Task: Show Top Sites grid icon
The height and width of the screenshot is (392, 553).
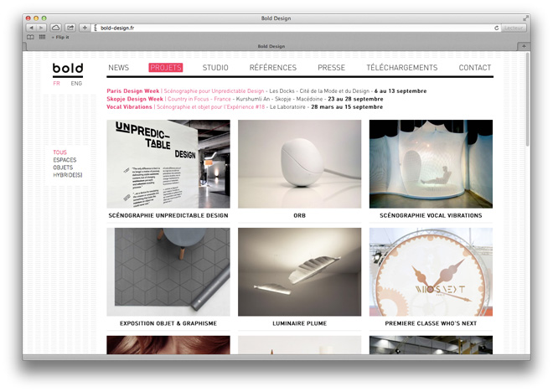Action: (42, 37)
